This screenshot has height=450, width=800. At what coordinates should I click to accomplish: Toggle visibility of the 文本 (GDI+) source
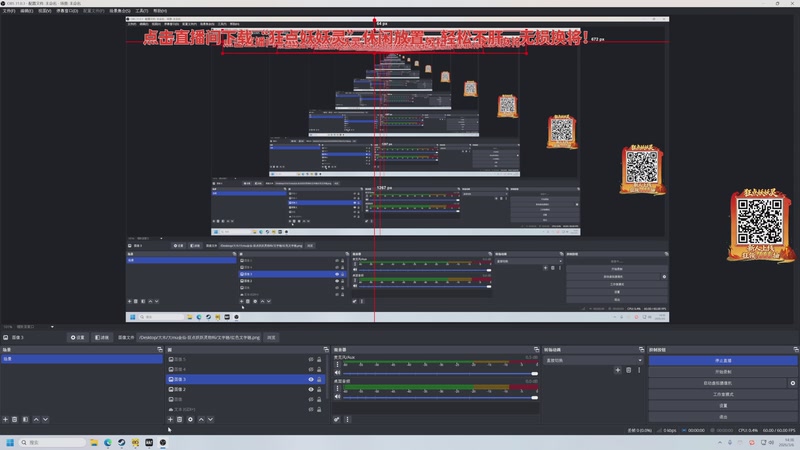311,409
